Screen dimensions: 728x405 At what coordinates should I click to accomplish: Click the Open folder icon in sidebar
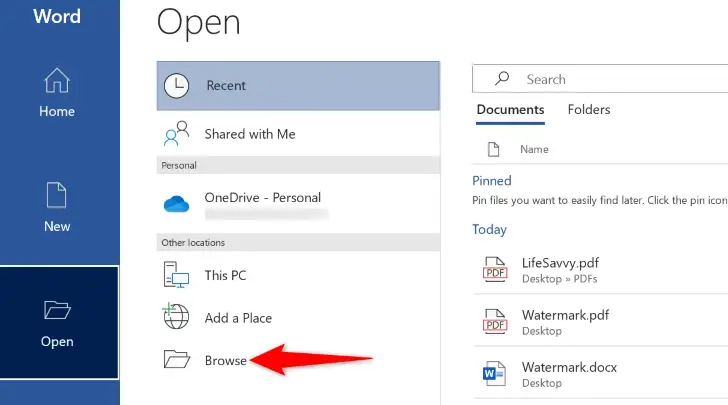point(57,310)
